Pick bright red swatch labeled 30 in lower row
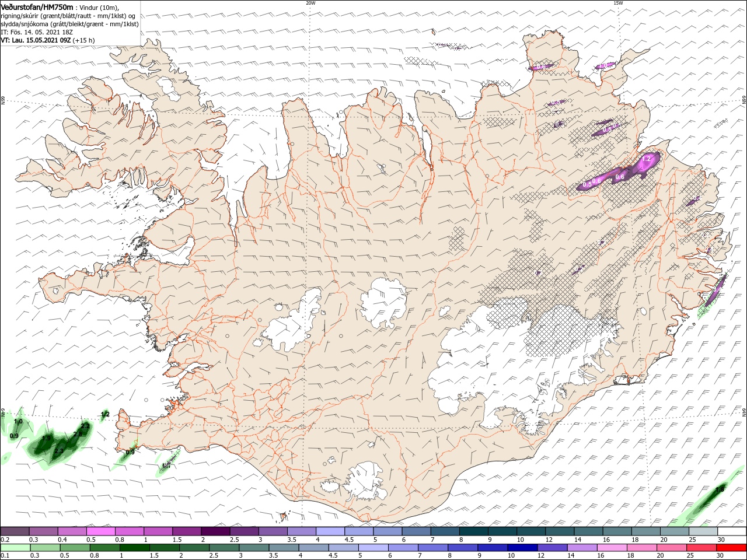Viewport: 747px width, 560px height. tap(732, 548)
